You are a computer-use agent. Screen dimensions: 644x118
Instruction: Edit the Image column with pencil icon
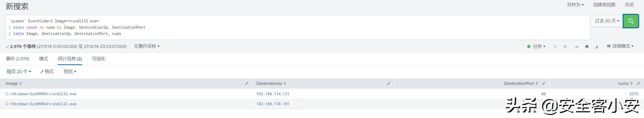pyautogui.click(x=246, y=83)
